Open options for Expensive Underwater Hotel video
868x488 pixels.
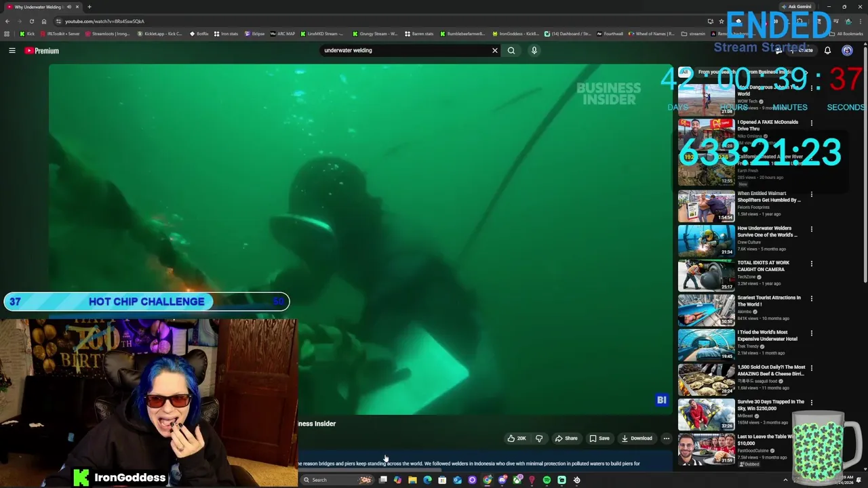coord(812,333)
